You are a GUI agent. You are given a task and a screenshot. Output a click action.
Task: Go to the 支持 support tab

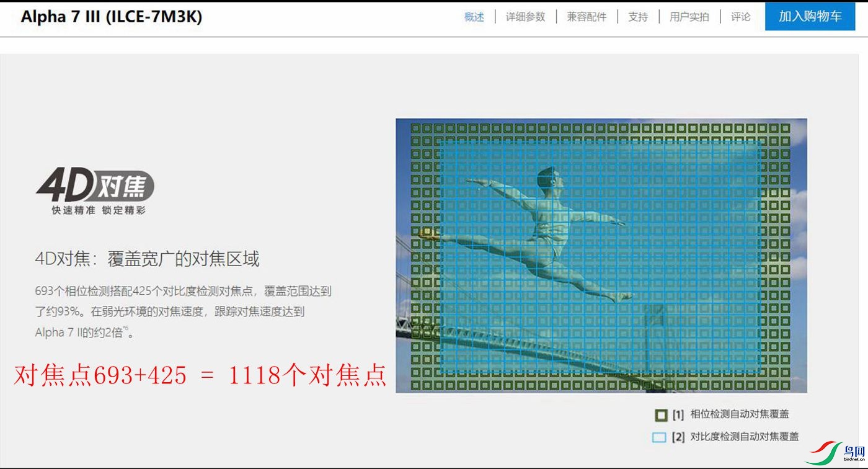coord(637,17)
